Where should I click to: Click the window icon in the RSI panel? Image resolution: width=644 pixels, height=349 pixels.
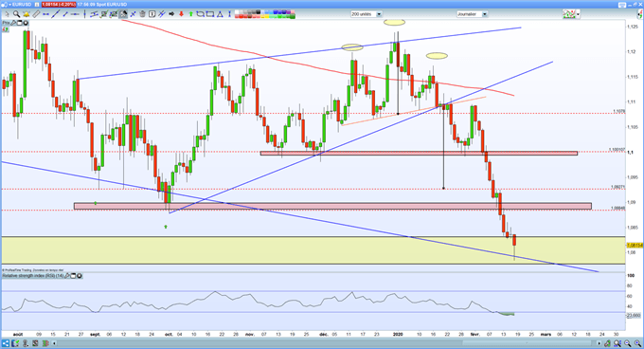(x=73, y=276)
